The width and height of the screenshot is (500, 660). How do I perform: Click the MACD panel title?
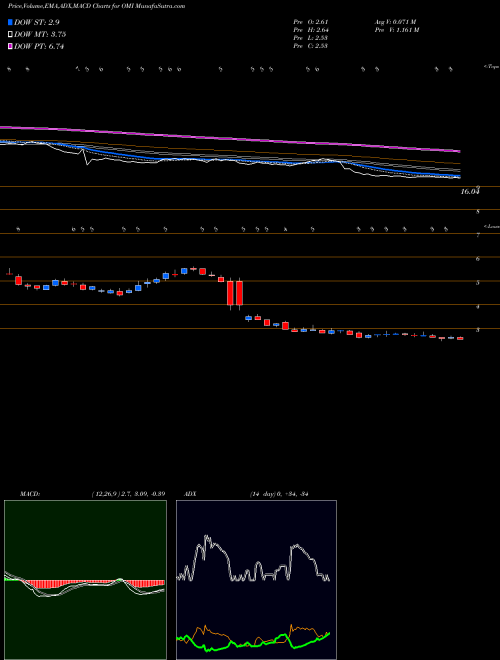(x=30, y=494)
